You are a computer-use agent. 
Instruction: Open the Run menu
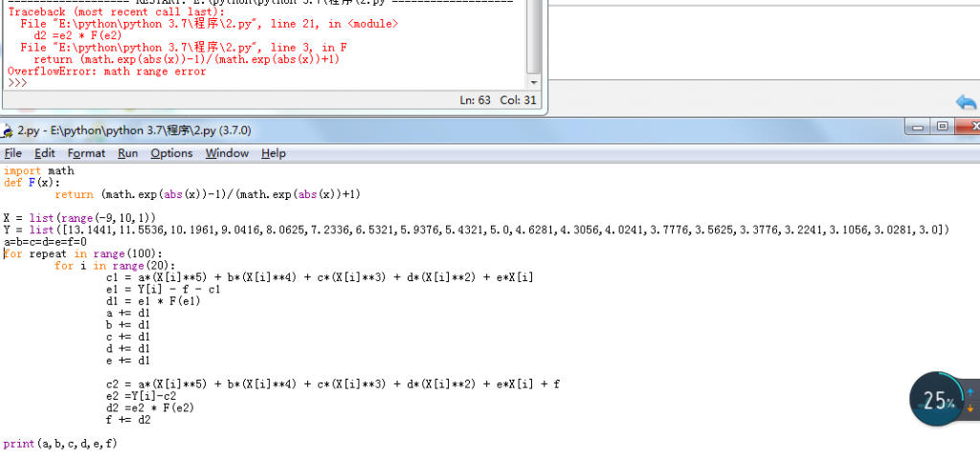(128, 153)
